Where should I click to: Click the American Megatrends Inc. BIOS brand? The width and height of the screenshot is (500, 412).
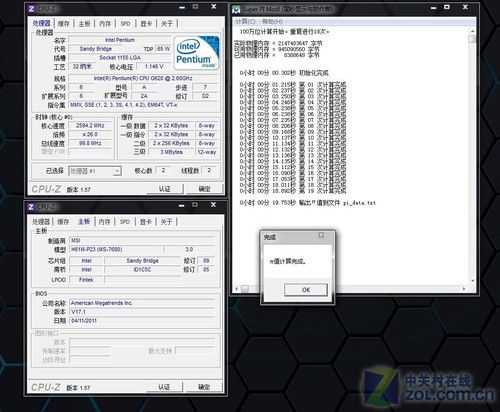pos(142,303)
